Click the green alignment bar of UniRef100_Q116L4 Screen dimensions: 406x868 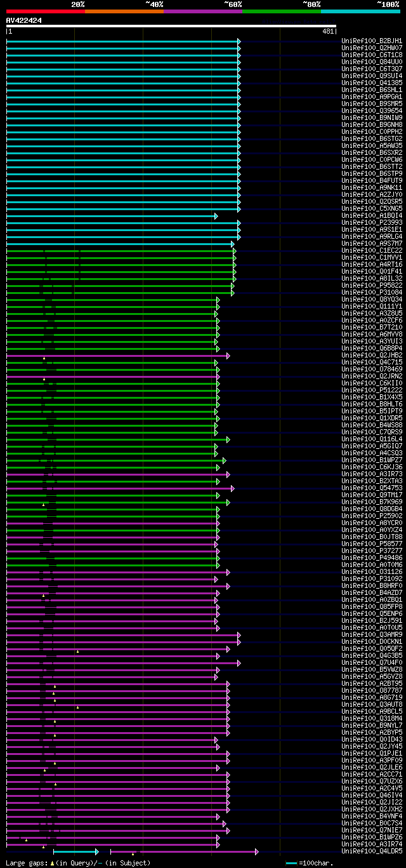tap(118, 439)
